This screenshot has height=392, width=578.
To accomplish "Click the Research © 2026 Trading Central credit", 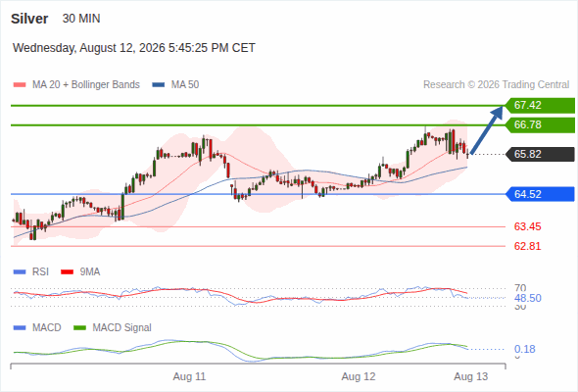I will pyautogui.click(x=496, y=85).
